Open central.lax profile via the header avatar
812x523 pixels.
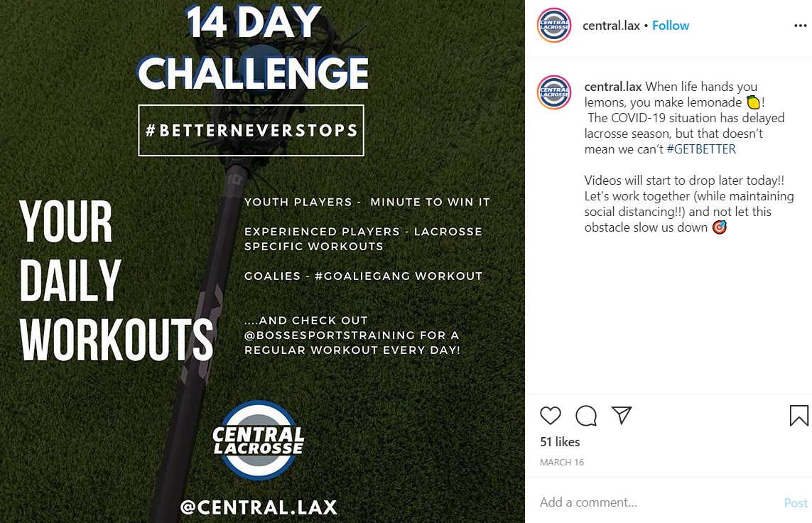tap(553, 26)
